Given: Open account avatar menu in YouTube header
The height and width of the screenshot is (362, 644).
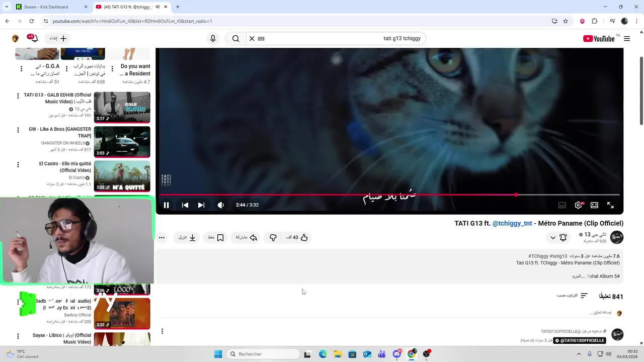Looking at the screenshot, I should tap(15, 39).
